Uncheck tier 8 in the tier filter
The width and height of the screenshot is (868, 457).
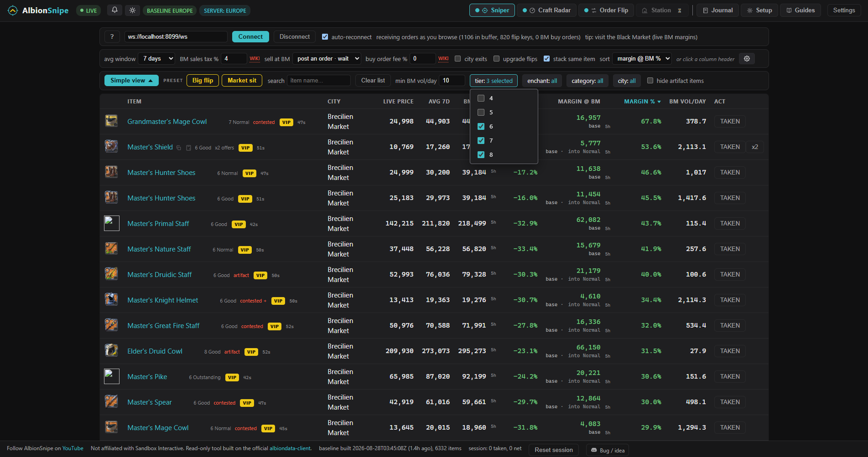coord(481,155)
